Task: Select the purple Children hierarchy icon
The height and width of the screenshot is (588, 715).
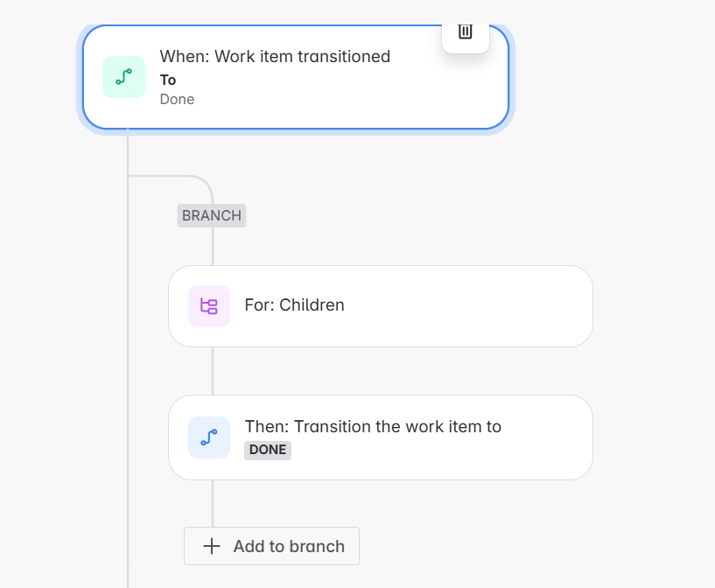Action: pos(208,305)
